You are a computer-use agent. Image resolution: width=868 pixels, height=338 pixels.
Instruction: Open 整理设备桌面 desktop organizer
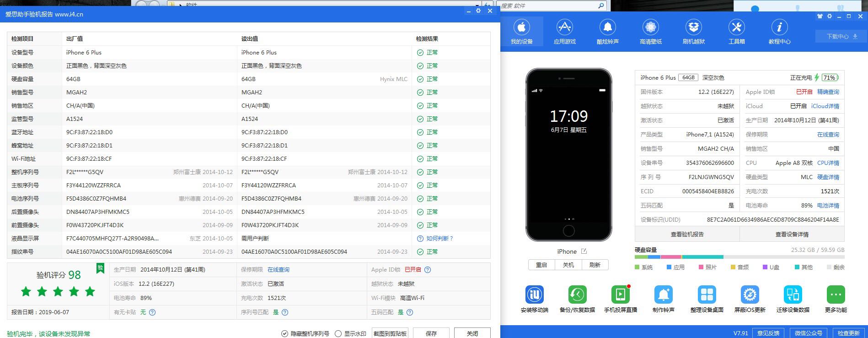pyautogui.click(x=707, y=299)
